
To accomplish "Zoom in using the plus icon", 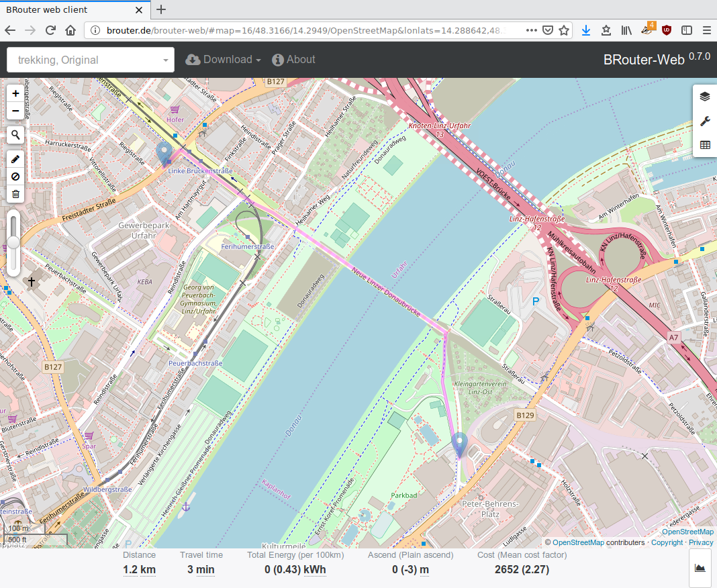I will coord(14,93).
